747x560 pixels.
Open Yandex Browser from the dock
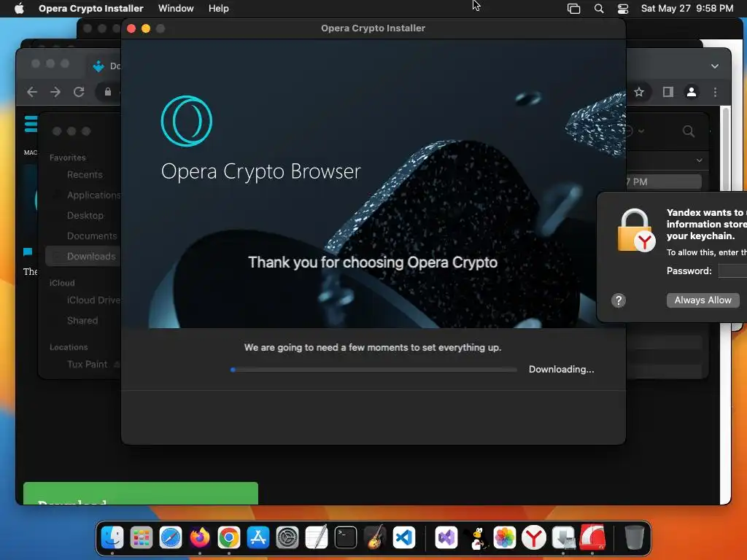pyautogui.click(x=533, y=537)
